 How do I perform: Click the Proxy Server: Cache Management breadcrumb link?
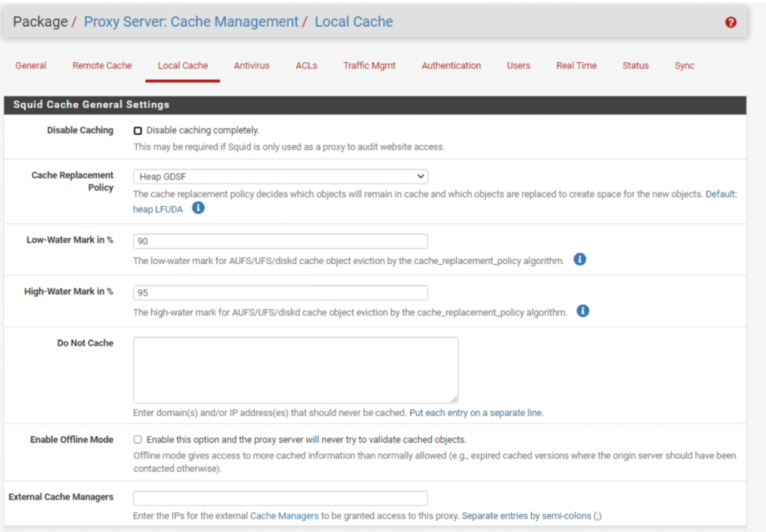(x=191, y=22)
